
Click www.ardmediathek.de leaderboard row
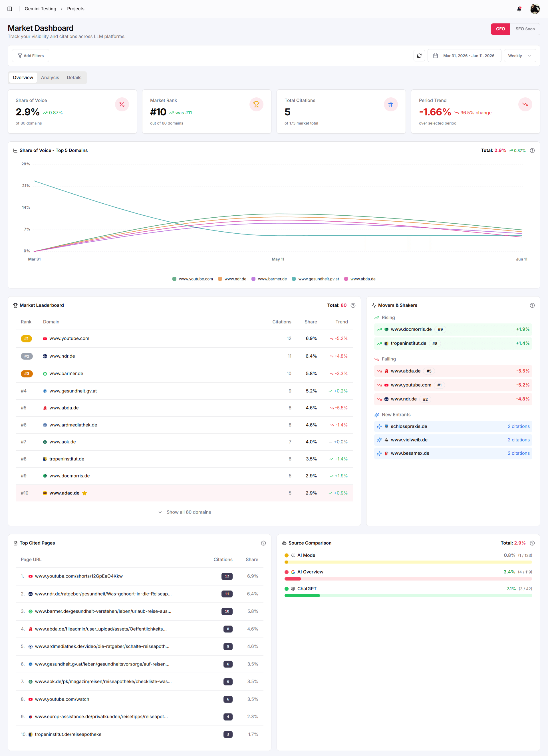(184, 425)
